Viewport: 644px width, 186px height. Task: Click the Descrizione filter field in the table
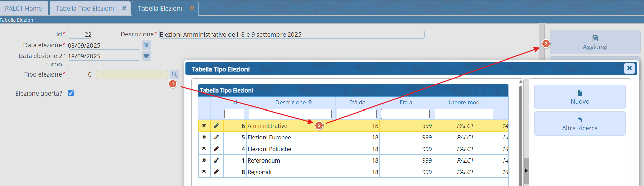tap(290, 114)
